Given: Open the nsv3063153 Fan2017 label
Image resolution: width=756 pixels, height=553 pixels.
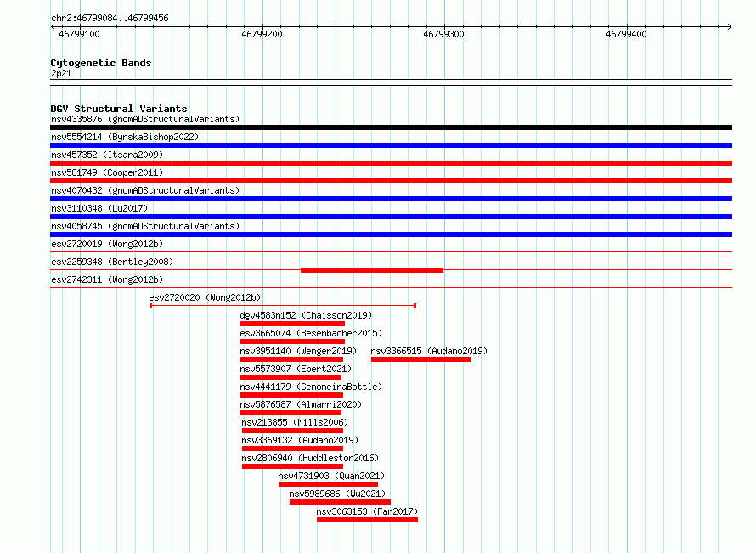Looking at the screenshot, I should [x=368, y=511].
